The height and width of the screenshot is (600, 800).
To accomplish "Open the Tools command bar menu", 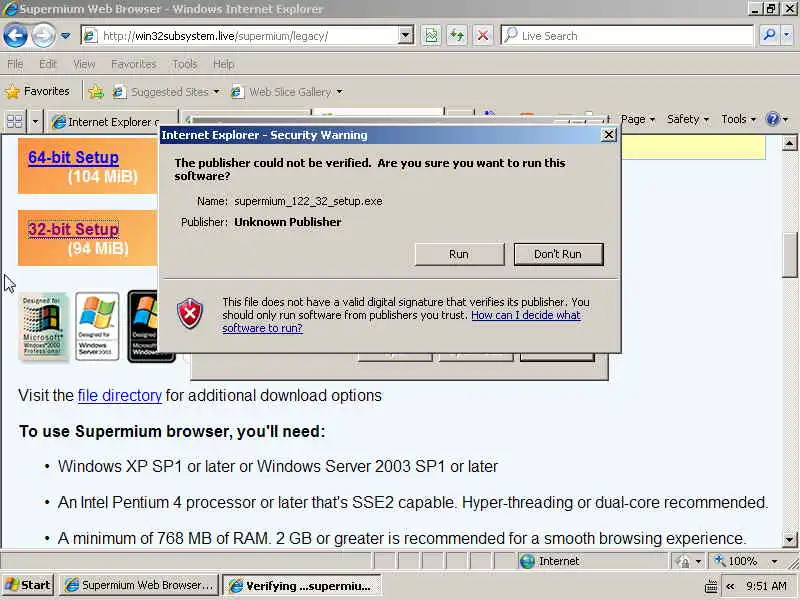I will [x=738, y=119].
